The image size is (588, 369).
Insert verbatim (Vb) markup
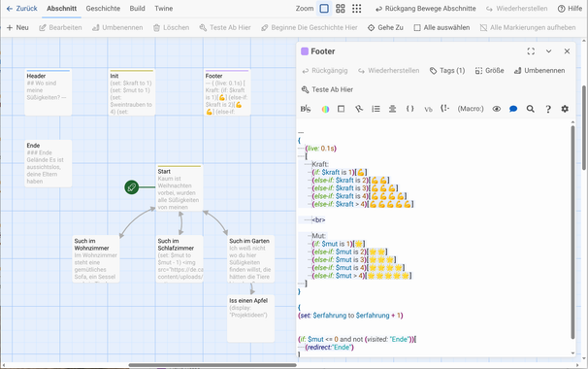[428, 109]
